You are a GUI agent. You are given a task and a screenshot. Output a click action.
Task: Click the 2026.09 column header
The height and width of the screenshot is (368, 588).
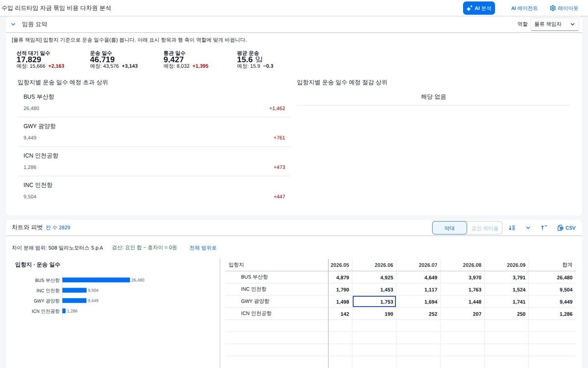click(x=507, y=265)
